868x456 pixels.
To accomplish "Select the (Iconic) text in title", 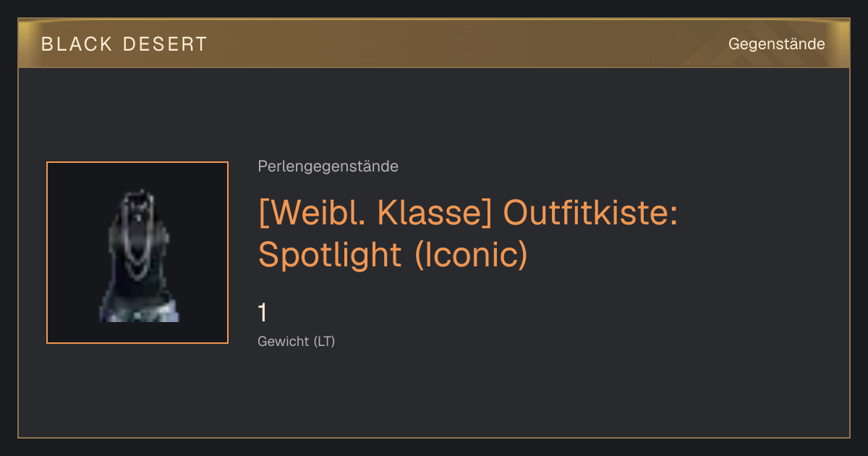I will tap(472, 254).
